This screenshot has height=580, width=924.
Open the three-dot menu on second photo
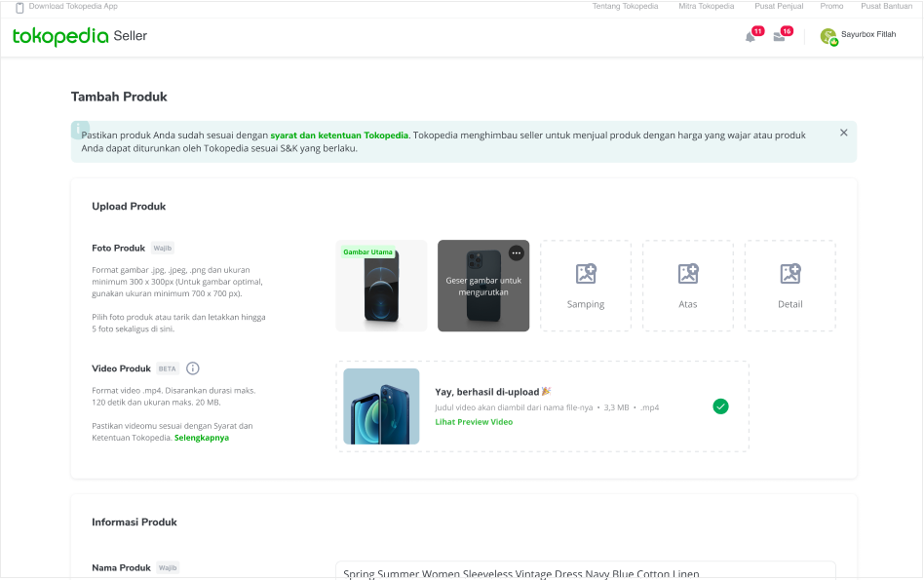517,252
